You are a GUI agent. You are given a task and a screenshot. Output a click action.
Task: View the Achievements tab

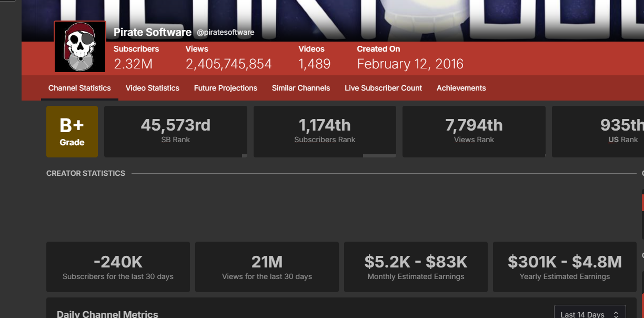click(x=461, y=88)
